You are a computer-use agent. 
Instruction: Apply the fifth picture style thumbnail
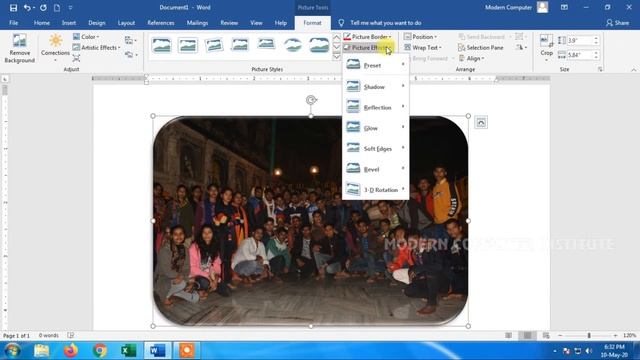coord(266,44)
